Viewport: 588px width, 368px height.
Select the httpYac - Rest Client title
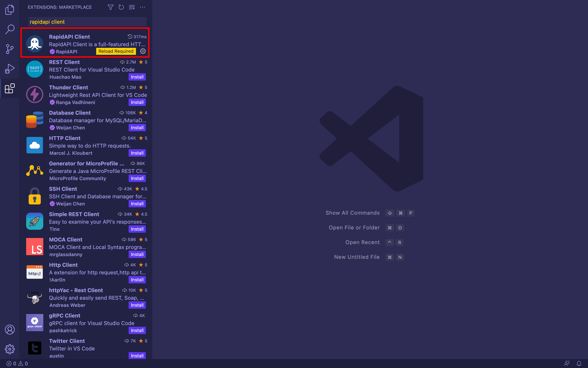pos(76,290)
